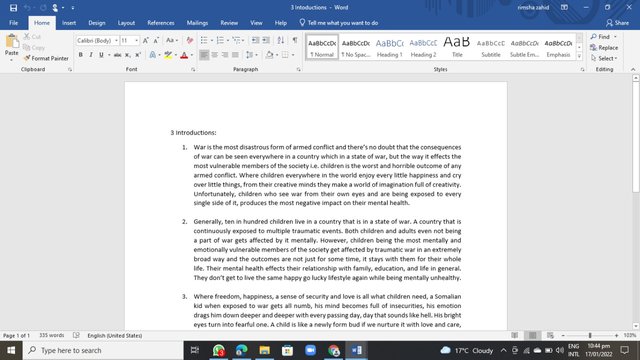This screenshot has height=360, width=640.
Task: Apply the Heading 1 style
Action: 389,47
